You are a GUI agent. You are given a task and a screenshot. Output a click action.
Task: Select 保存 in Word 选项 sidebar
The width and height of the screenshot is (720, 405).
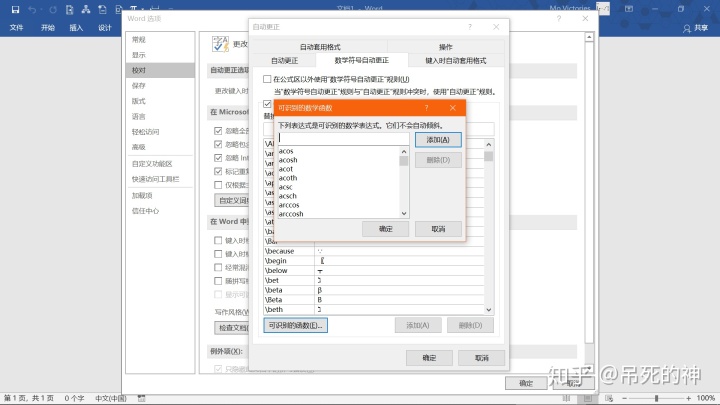[x=160, y=85]
